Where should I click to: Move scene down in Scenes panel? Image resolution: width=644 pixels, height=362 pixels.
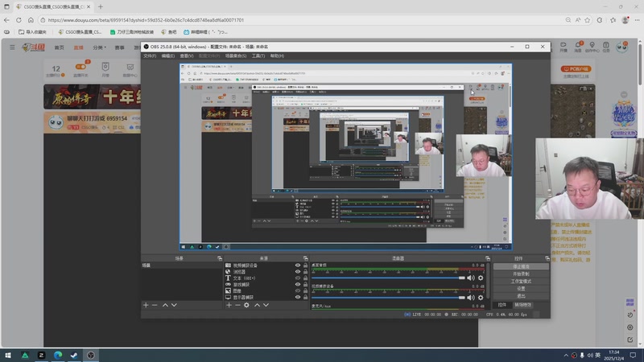174,305
